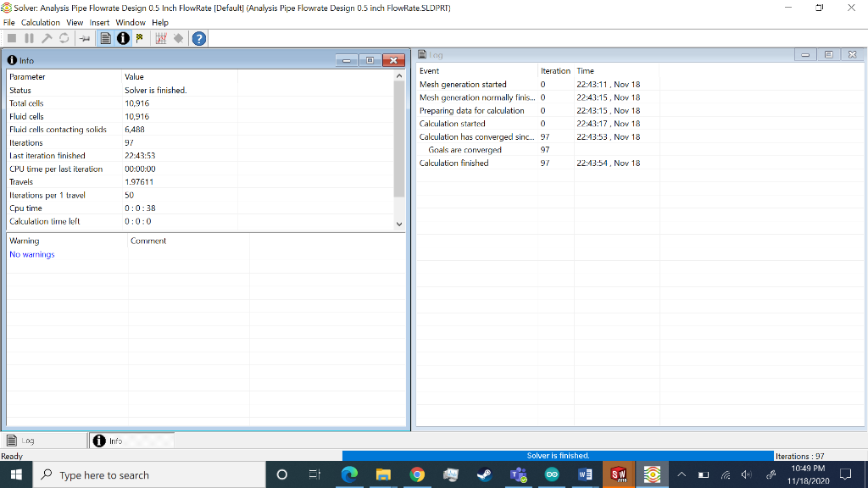868x488 pixels.
Task: Run the calculation with the arrow icon
Action: [x=47, y=37]
